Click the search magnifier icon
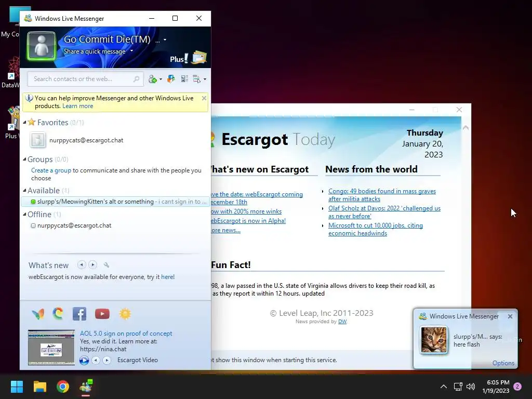The image size is (532, 399). (137, 79)
